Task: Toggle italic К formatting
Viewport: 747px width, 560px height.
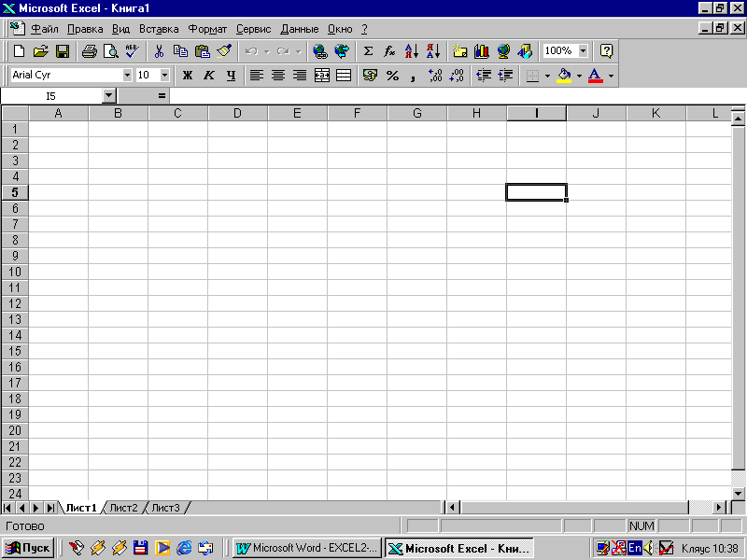Action: coord(209,76)
